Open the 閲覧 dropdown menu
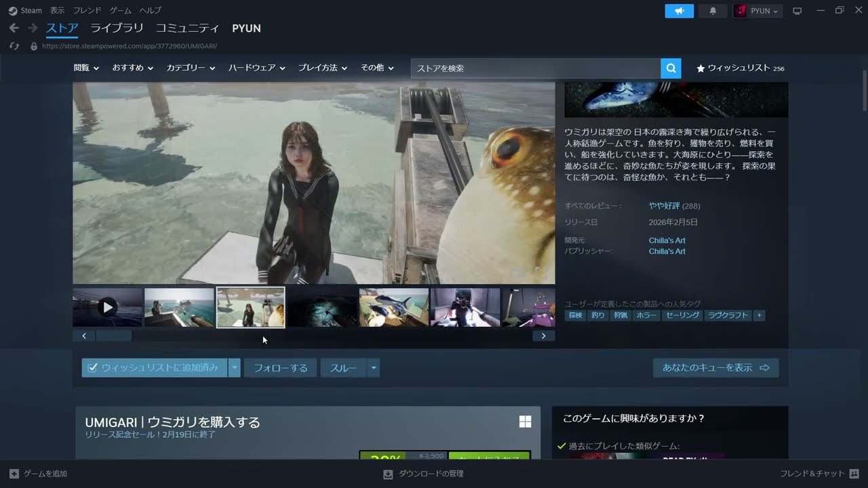The image size is (868, 488). [x=86, y=68]
